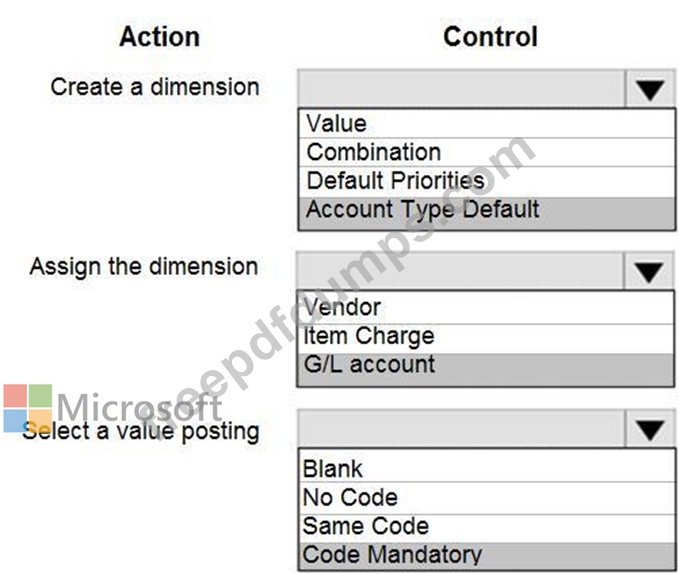The image size is (679, 574).
Task: Click the empty Create a dimension field
Action: 460,90
